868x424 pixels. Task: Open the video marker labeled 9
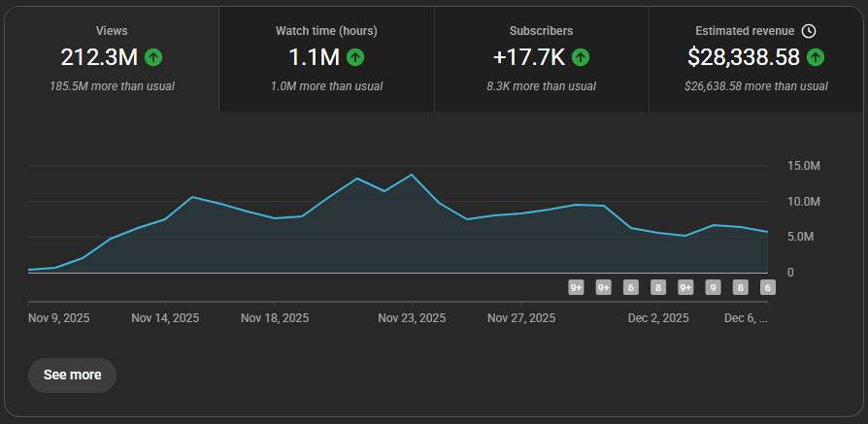click(713, 288)
